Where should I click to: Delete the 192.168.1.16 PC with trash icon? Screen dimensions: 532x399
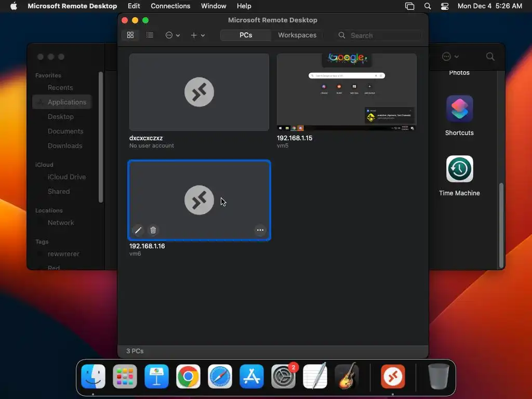point(153,230)
